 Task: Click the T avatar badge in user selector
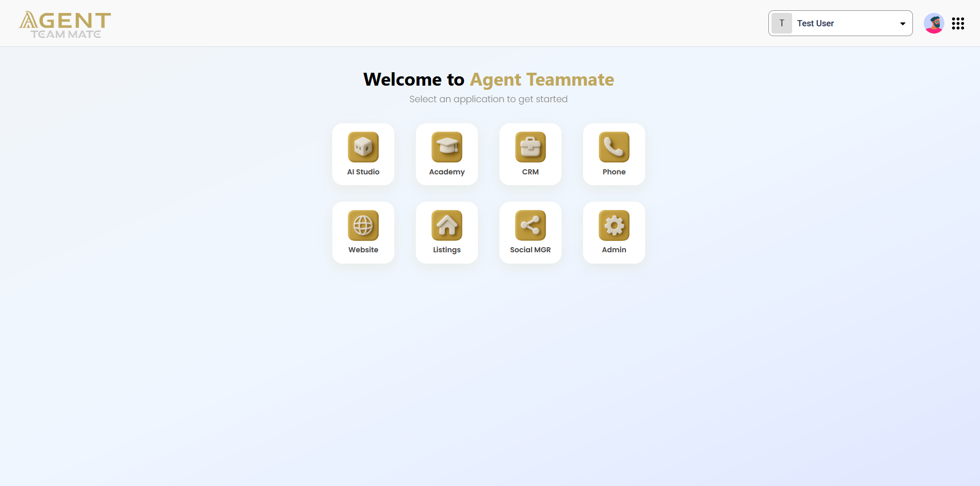(782, 23)
